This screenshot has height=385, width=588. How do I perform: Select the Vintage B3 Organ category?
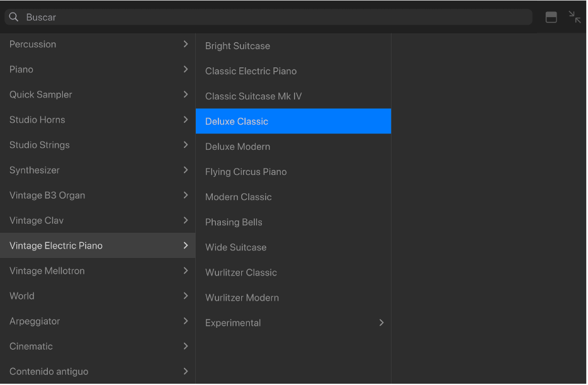(47, 195)
